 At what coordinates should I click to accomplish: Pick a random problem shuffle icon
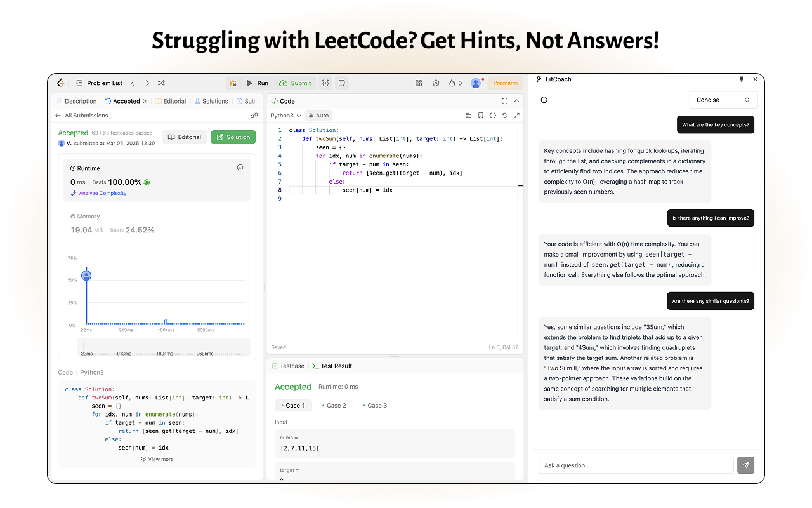point(161,83)
